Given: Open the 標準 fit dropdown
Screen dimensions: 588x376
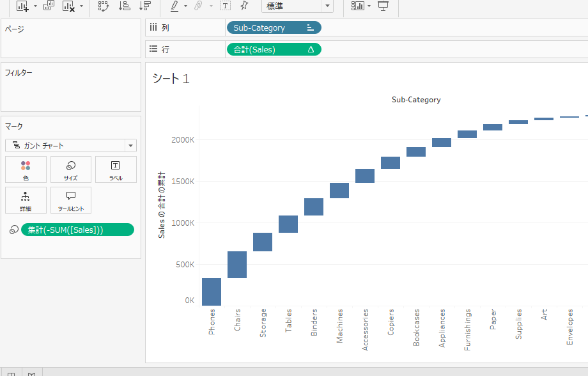Looking at the screenshot, I should tap(297, 6).
